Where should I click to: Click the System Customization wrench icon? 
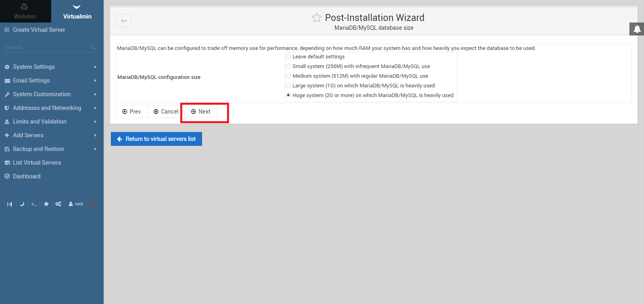tap(7, 94)
